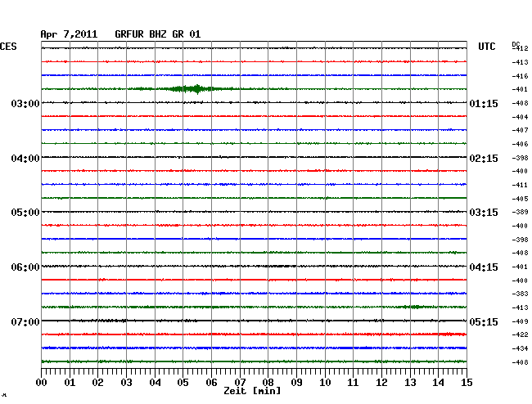
Task: Click the DC value "-416"
Action: tap(520, 76)
